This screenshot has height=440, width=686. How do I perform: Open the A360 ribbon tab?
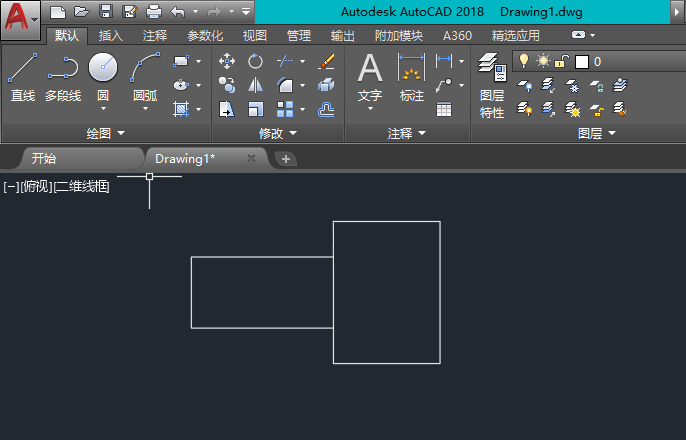tap(457, 35)
